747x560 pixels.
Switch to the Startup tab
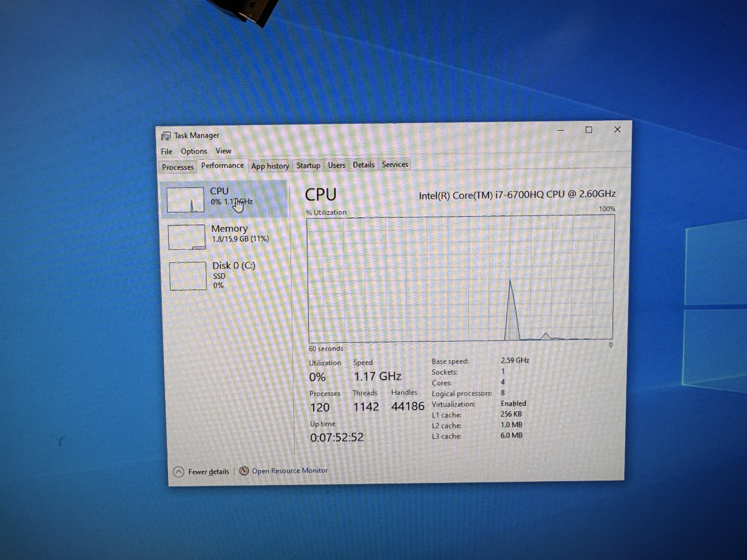pyautogui.click(x=308, y=166)
